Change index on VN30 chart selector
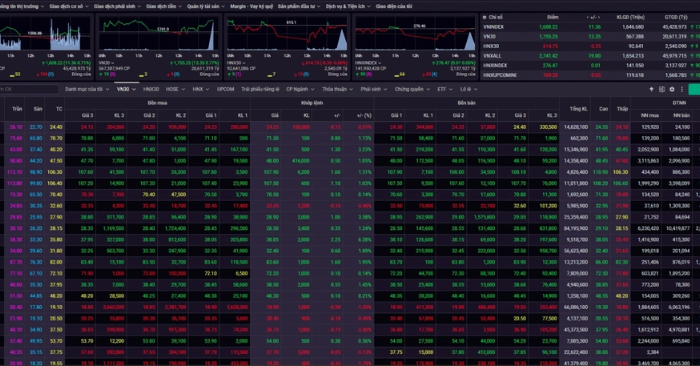700x366 pixels. coord(105,63)
